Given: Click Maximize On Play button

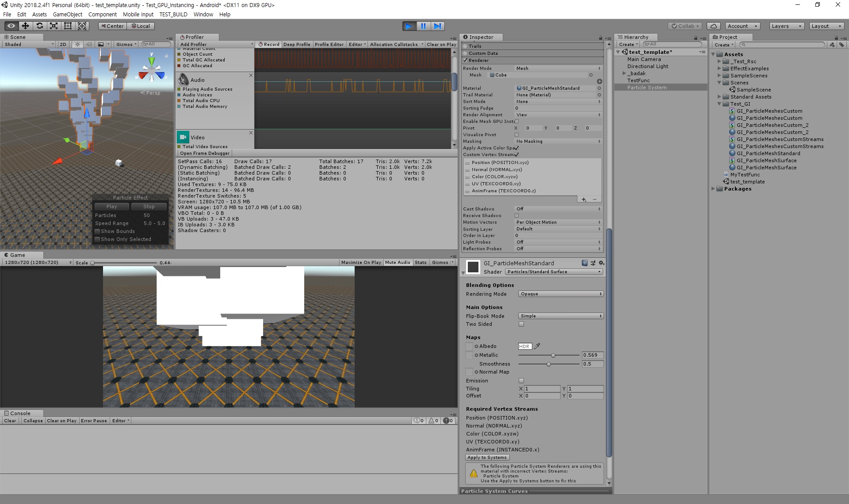Looking at the screenshot, I should click(361, 263).
